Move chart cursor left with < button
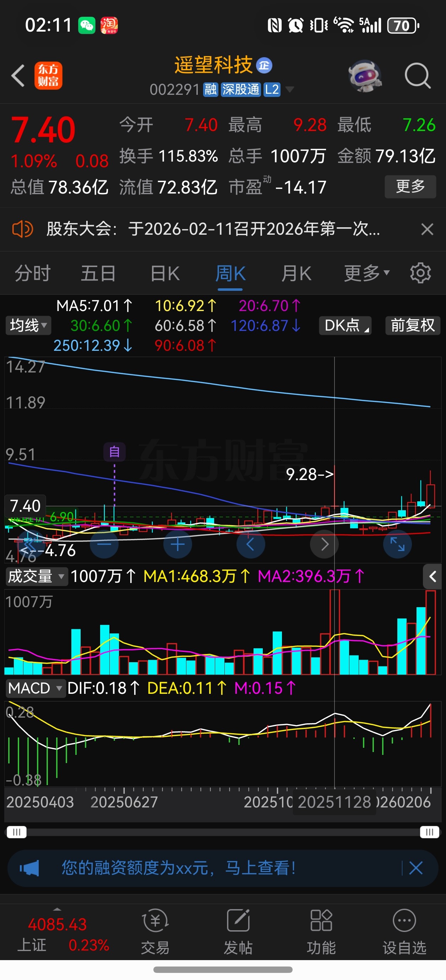The height and width of the screenshot is (980, 446). click(x=250, y=544)
